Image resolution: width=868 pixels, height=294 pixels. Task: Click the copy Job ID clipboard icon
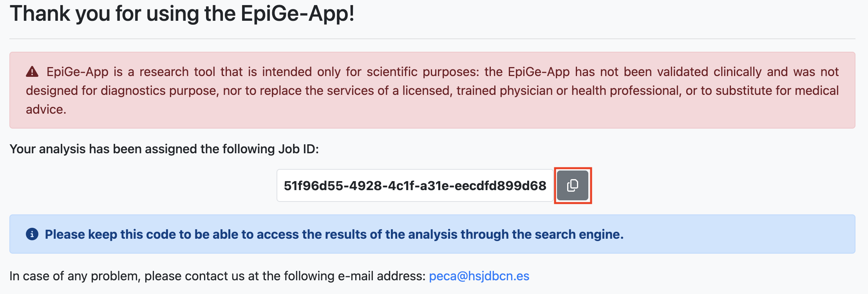coord(573,185)
